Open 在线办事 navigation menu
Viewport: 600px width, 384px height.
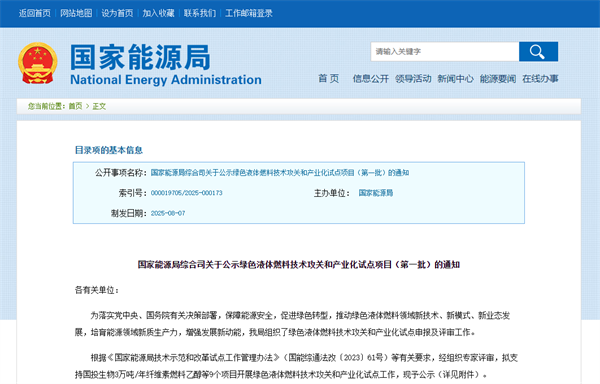tap(540, 79)
